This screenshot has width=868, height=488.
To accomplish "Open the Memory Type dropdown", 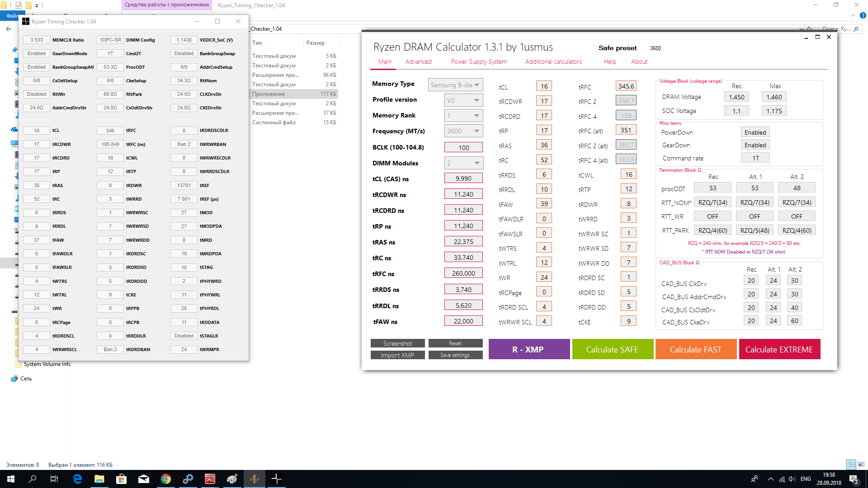I will [x=455, y=85].
